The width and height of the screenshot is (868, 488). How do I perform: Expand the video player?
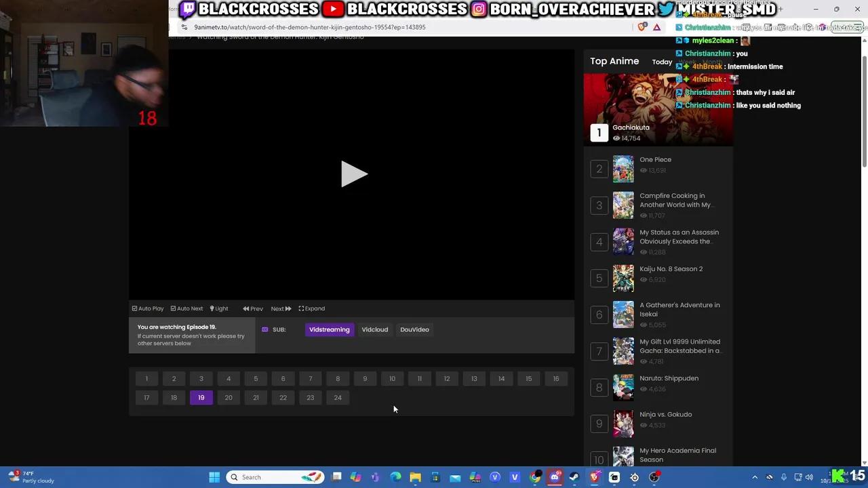(x=312, y=308)
